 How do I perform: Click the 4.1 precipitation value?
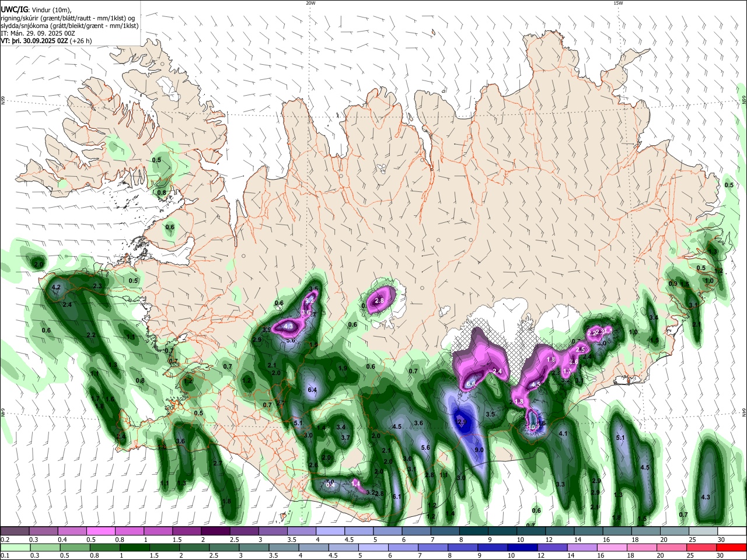(x=563, y=433)
